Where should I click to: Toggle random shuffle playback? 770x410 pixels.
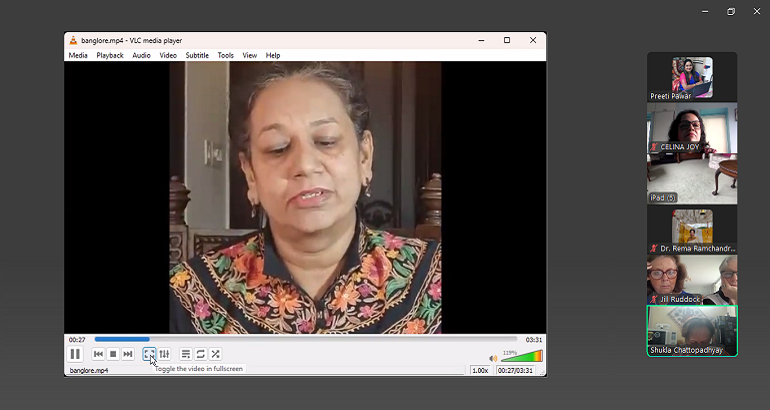215,354
